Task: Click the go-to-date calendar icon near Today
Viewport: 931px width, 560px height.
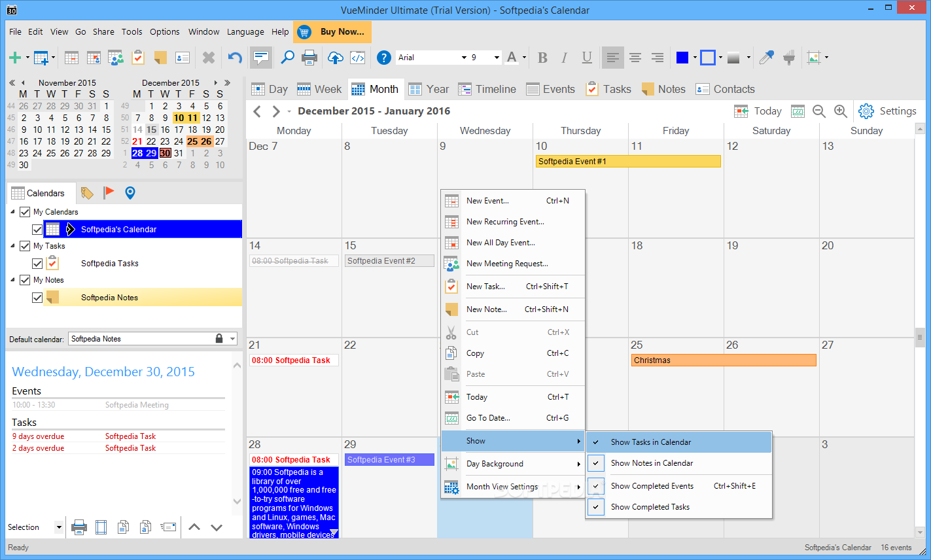Action: coord(798,111)
